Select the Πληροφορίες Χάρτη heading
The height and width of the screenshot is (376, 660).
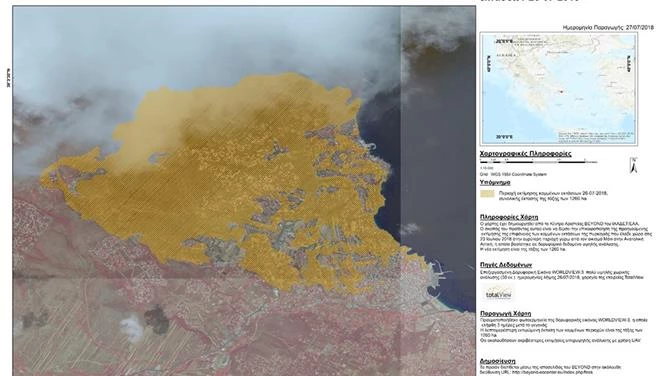click(509, 217)
